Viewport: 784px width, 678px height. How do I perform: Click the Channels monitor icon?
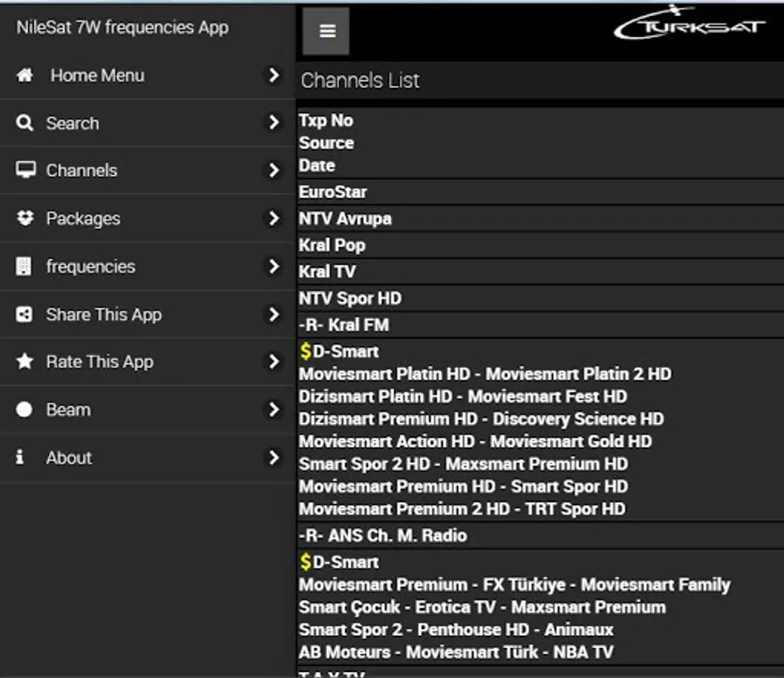26,169
